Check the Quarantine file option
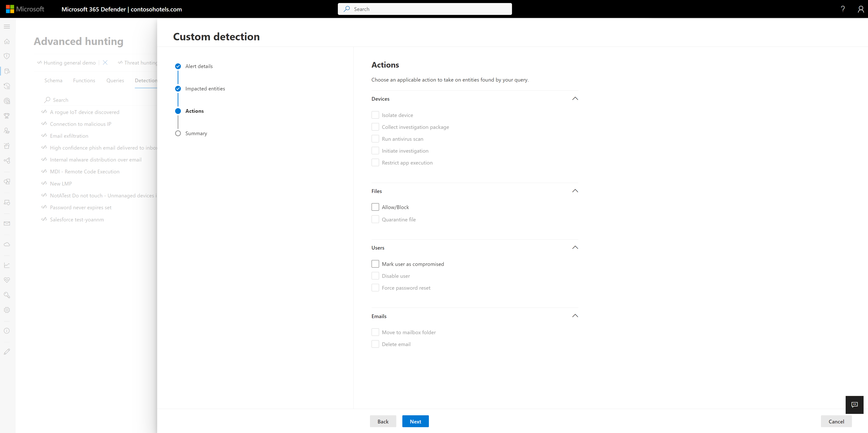The image size is (868, 433). (x=375, y=219)
